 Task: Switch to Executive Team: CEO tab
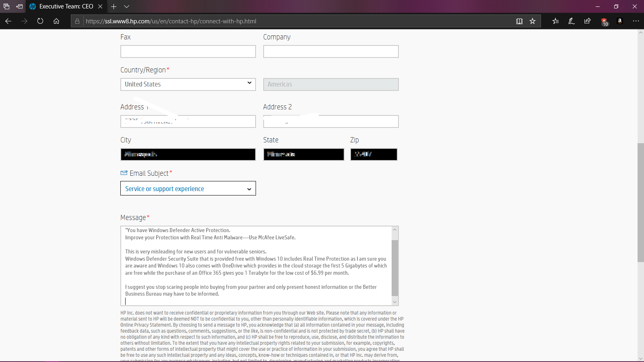66,6
